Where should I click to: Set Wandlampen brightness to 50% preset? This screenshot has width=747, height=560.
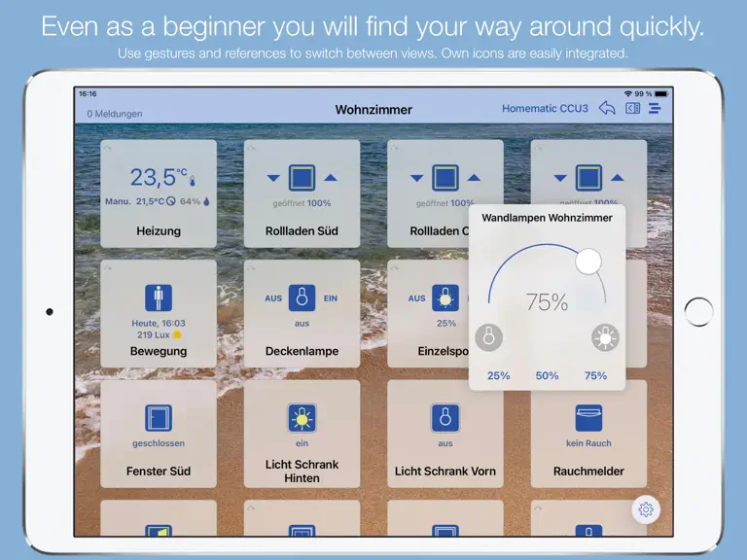[x=547, y=375]
